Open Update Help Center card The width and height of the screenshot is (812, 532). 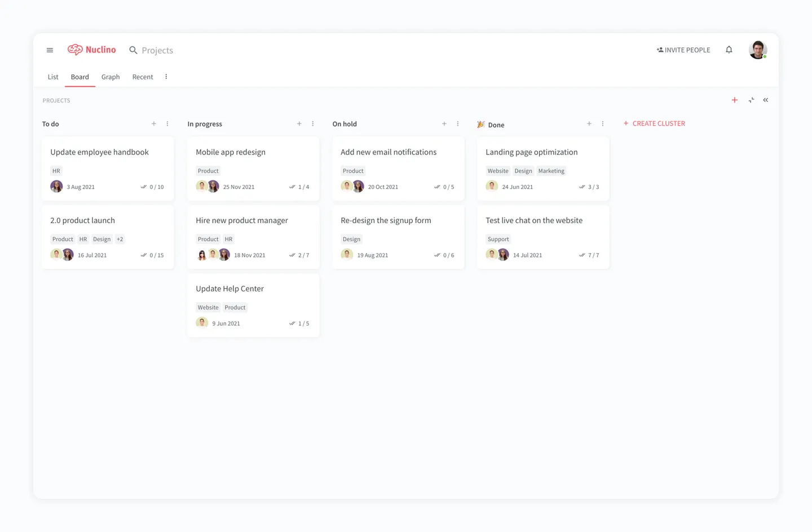coord(253,305)
